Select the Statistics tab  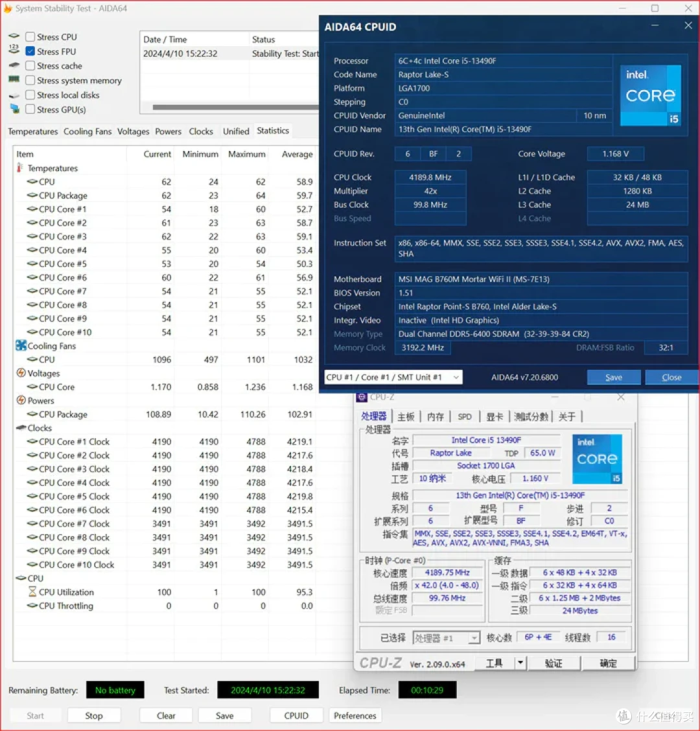(273, 130)
